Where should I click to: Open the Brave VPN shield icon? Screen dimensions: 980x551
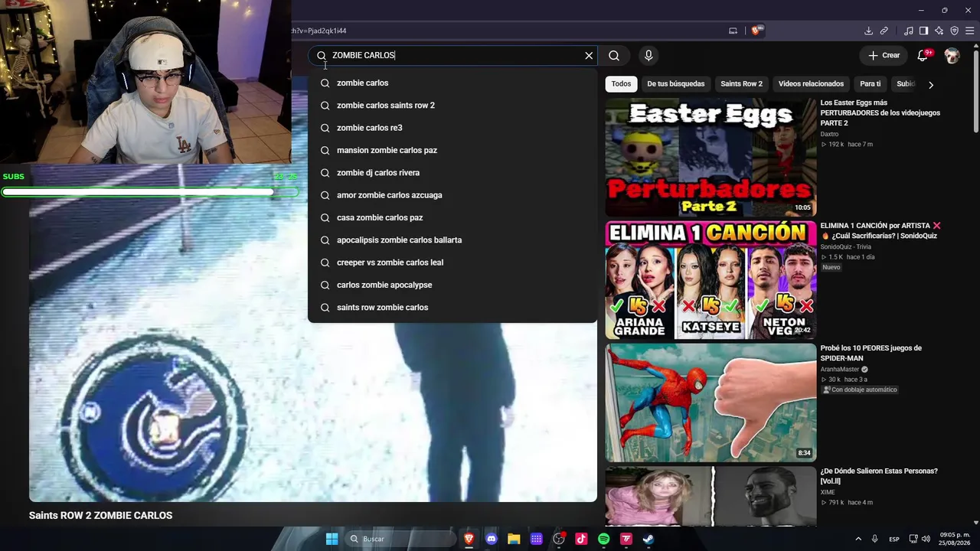[x=955, y=31]
